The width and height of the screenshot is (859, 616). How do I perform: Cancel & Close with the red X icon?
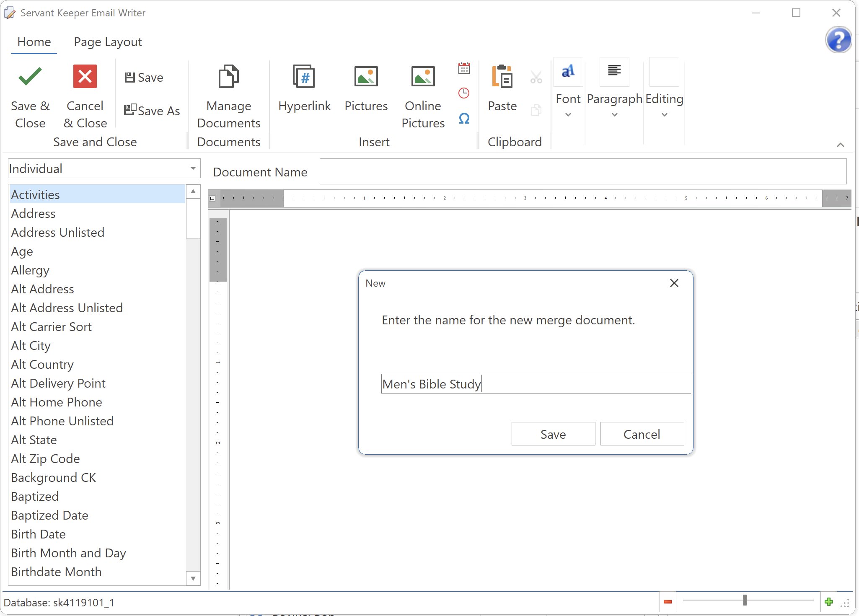[x=85, y=76]
